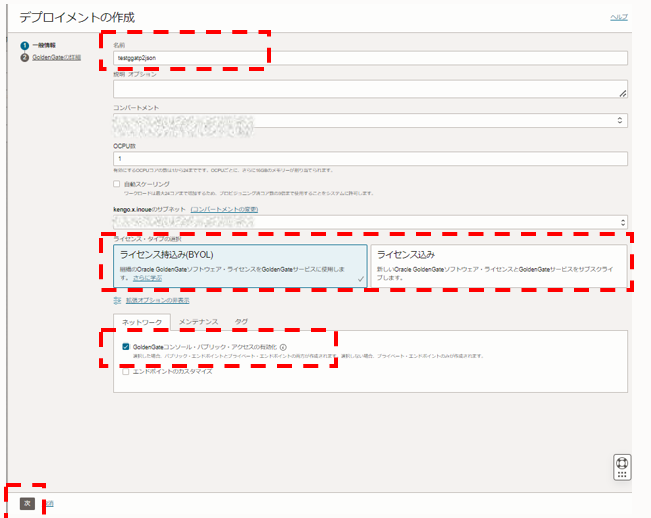651x518 pixels.
Task: Click the lifebuoy help widget icon
Action: click(622, 462)
